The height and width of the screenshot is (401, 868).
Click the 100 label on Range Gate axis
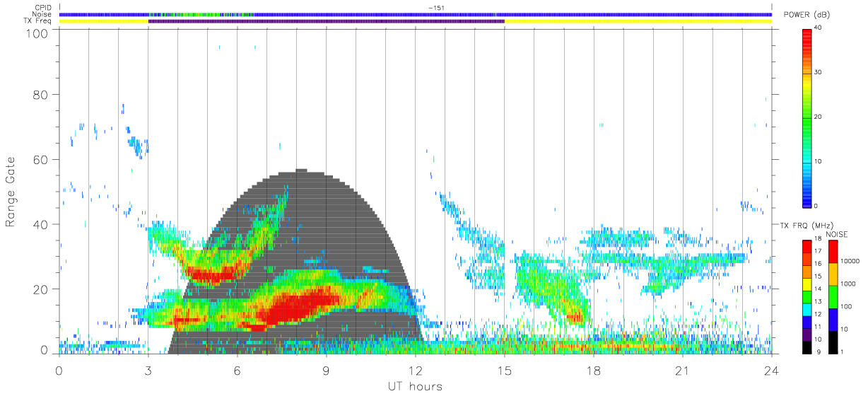[x=37, y=34]
